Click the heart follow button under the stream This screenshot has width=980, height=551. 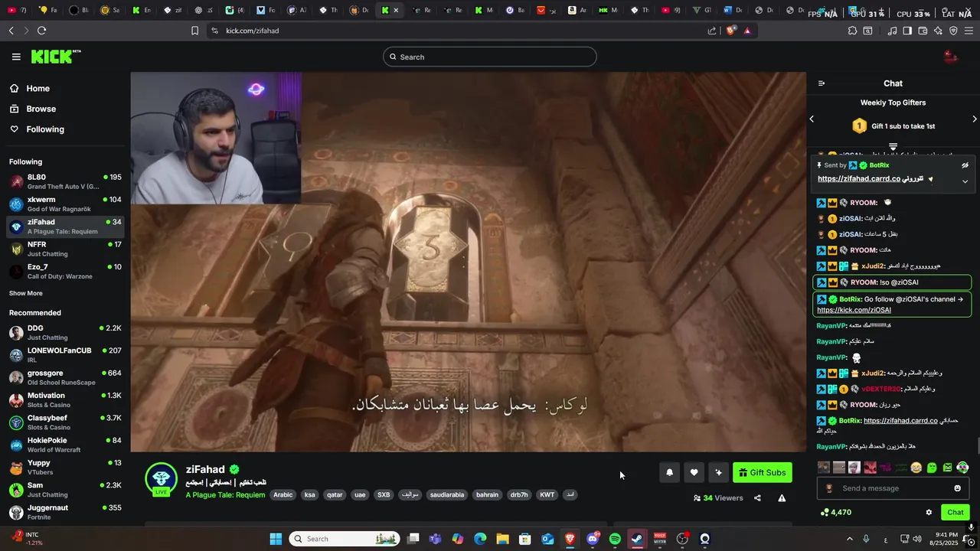pos(694,472)
